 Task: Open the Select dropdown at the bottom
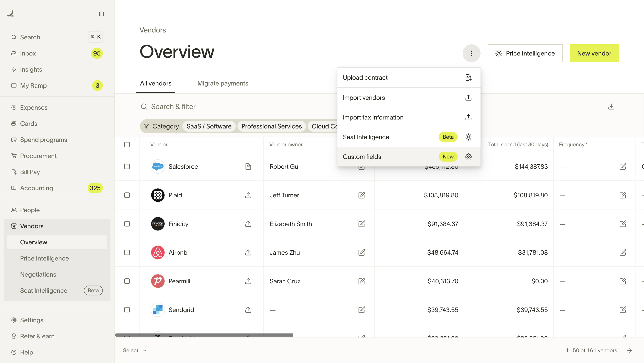tap(134, 350)
